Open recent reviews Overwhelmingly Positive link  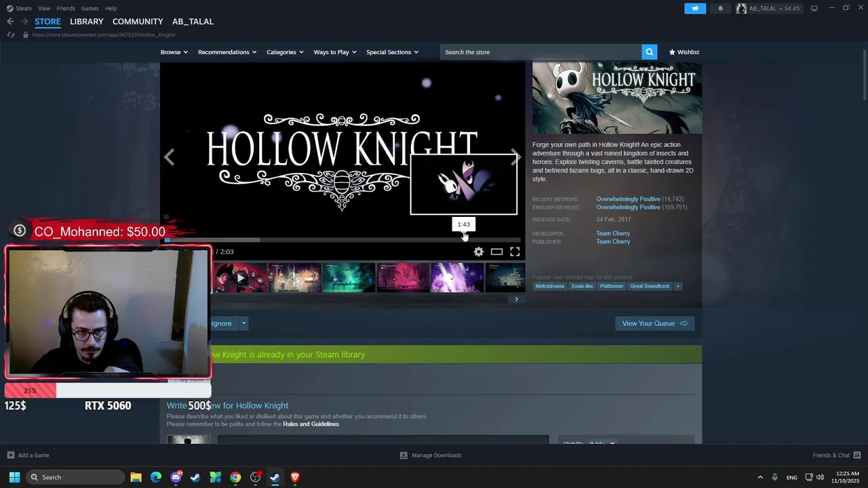click(628, 199)
